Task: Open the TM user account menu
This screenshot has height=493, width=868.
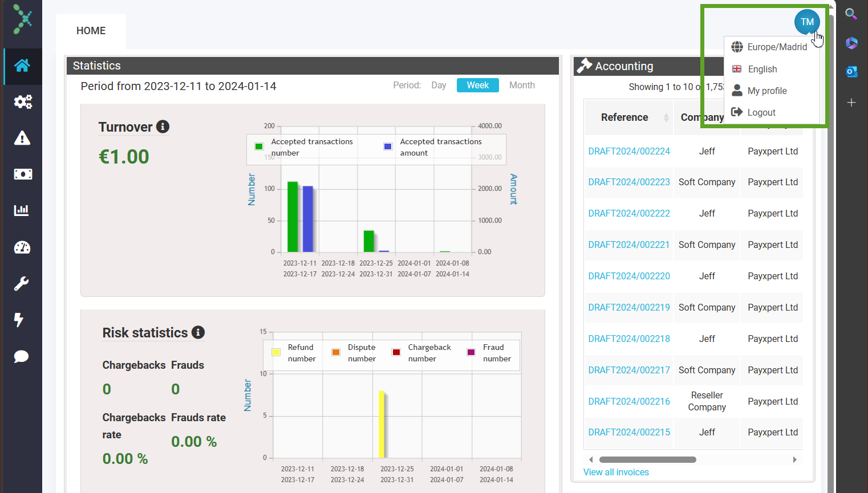Action: (807, 22)
